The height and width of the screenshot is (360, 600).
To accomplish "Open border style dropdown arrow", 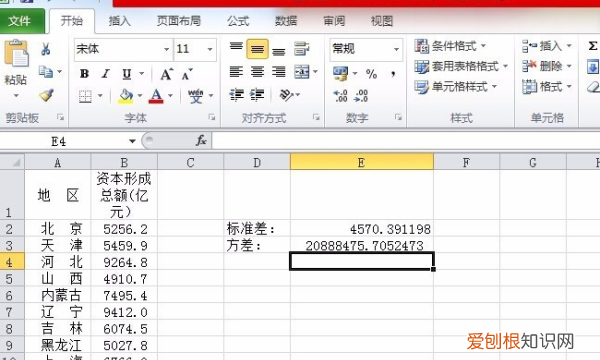I will [x=100, y=96].
